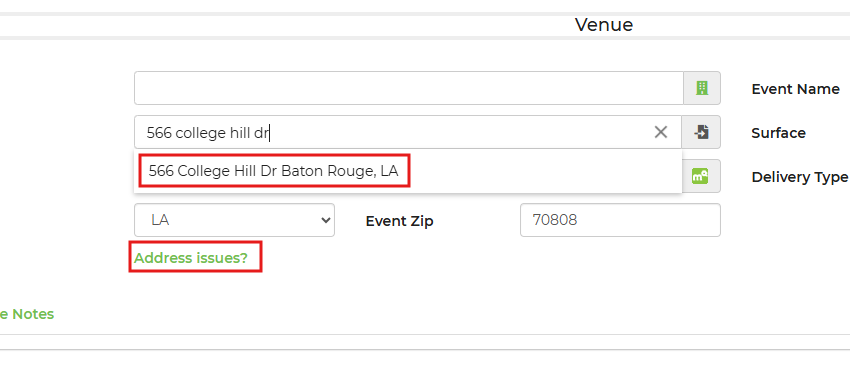Screen dimensions: 850x376
Task: Clear the address with the X icon
Action: 660,132
